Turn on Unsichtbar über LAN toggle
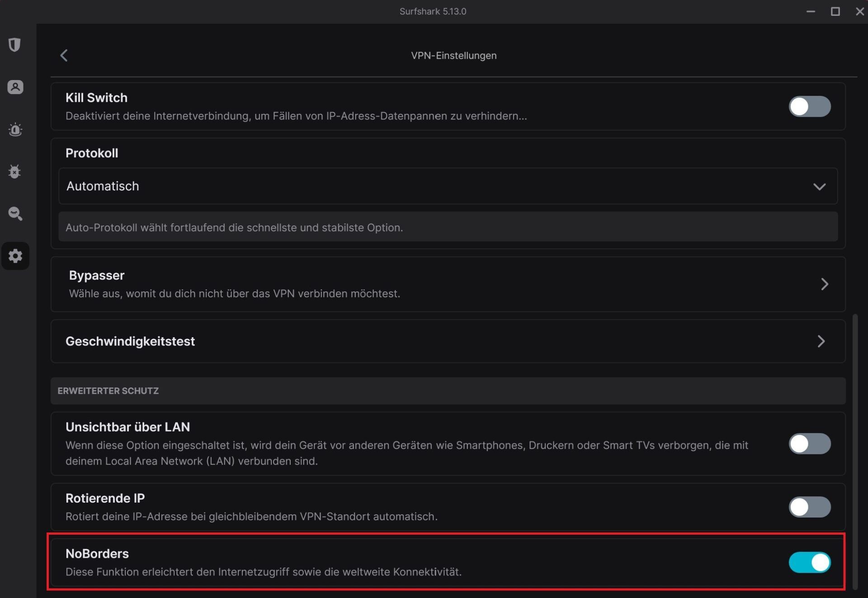The height and width of the screenshot is (598, 868). [809, 444]
